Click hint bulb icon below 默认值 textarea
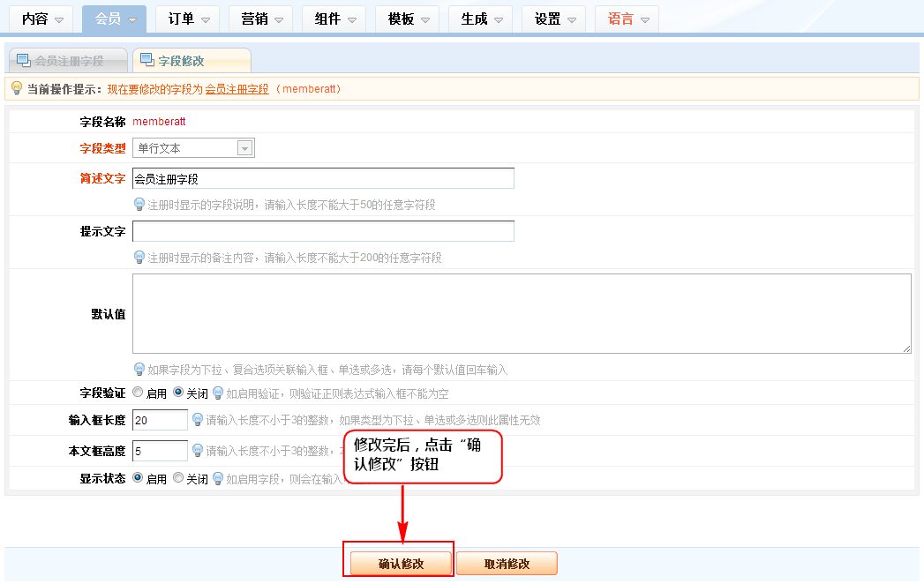 tap(139, 370)
